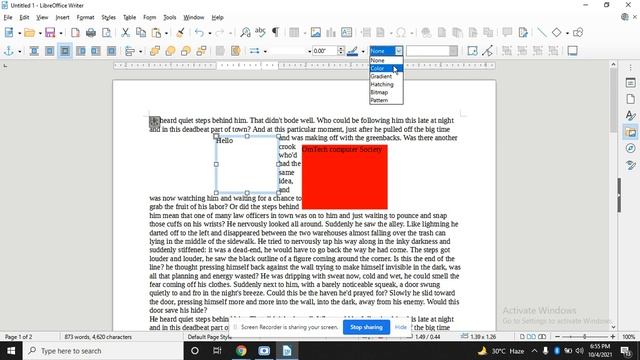Open Find and Replace icon
This screenshot has width=640, height=360.
click(245, 33)
